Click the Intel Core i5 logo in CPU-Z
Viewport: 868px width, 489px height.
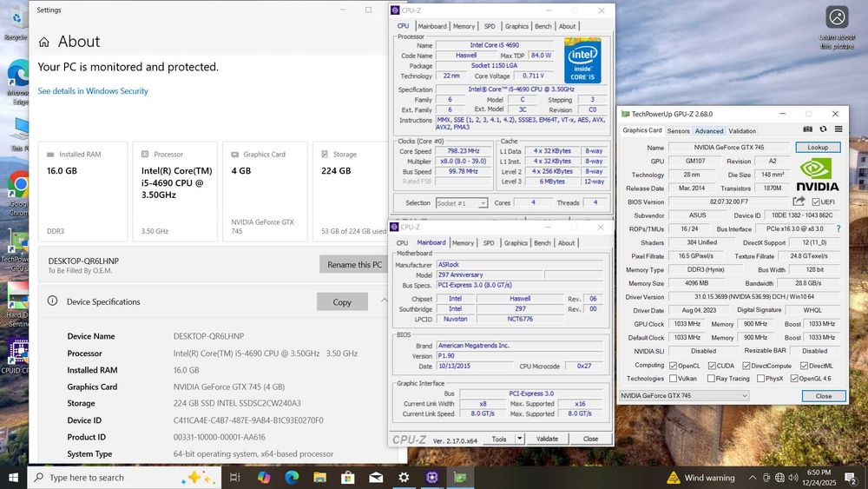[x=582, y=60]
